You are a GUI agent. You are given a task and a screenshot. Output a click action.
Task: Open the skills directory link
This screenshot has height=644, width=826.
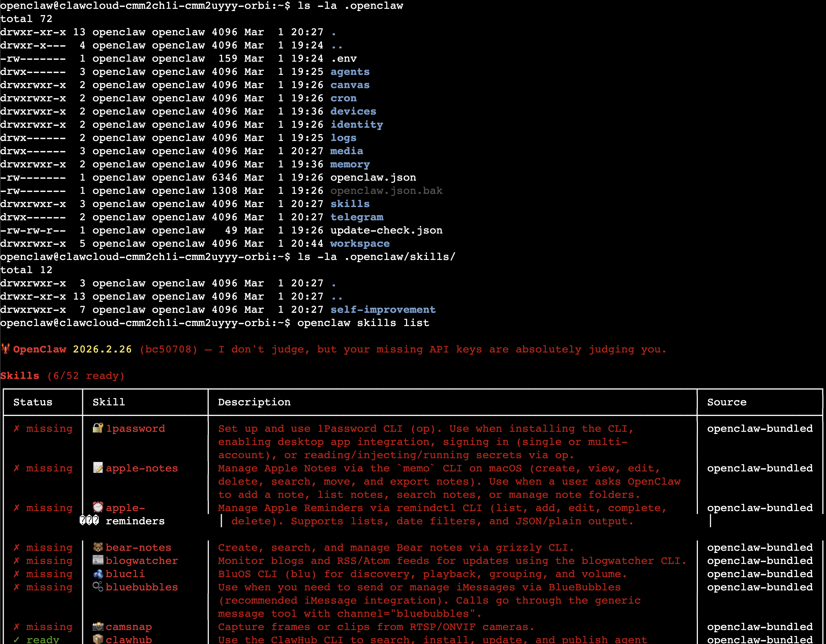(350, 204)
